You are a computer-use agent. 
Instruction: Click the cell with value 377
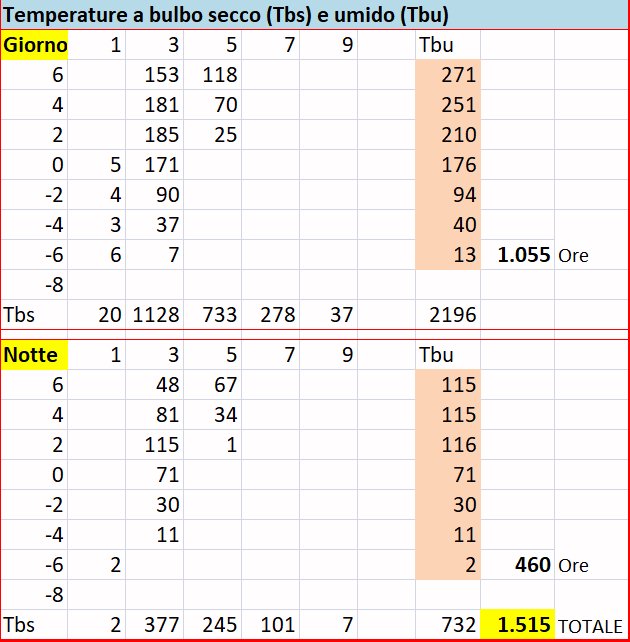tap(157, 625)
